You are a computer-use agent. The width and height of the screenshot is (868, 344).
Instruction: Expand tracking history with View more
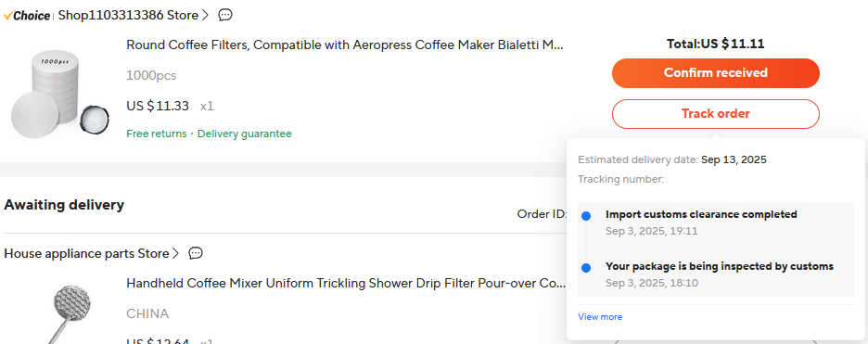click(x=600, y=317)
